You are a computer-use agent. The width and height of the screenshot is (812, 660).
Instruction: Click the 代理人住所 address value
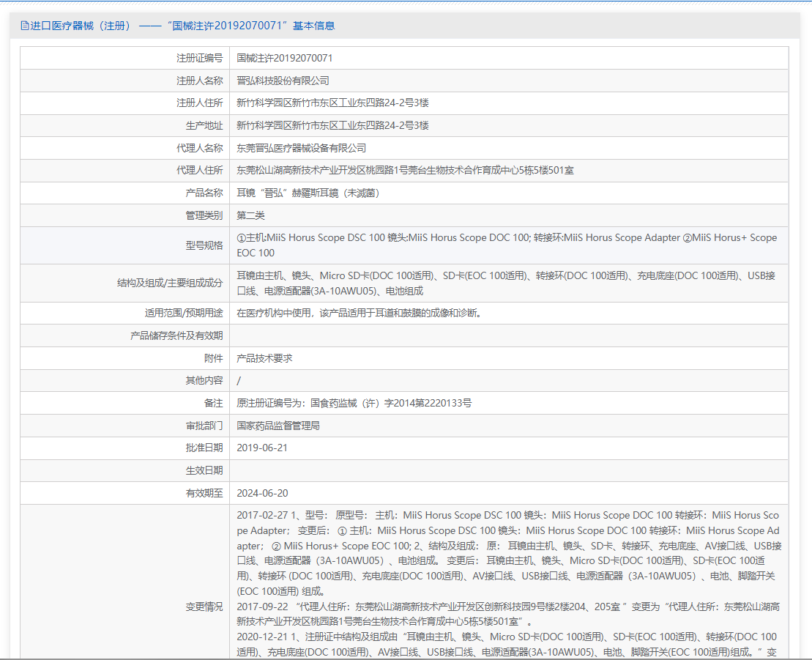click(404, 171)
